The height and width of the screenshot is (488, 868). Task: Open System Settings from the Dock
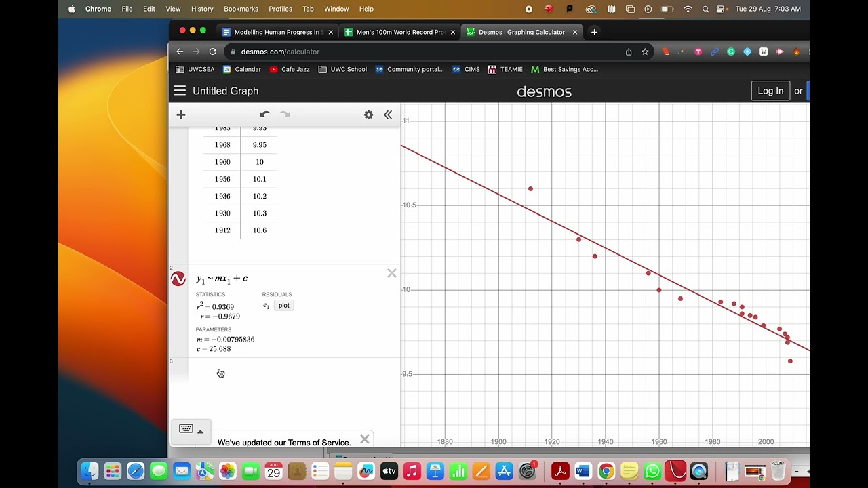coord(528,470)
